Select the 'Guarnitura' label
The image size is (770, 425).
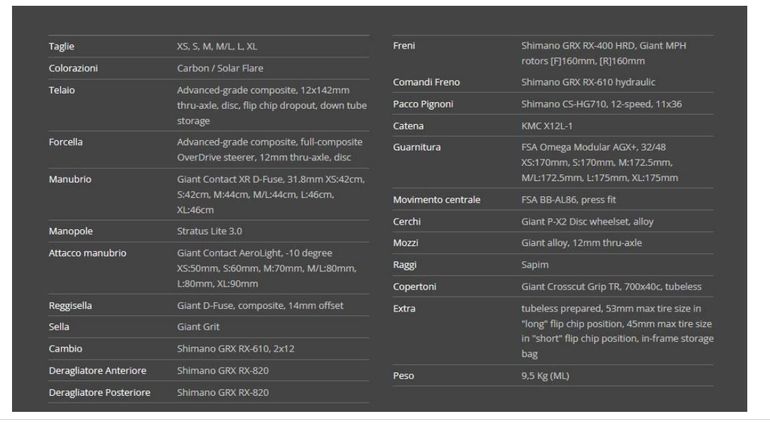pos(416,147)
